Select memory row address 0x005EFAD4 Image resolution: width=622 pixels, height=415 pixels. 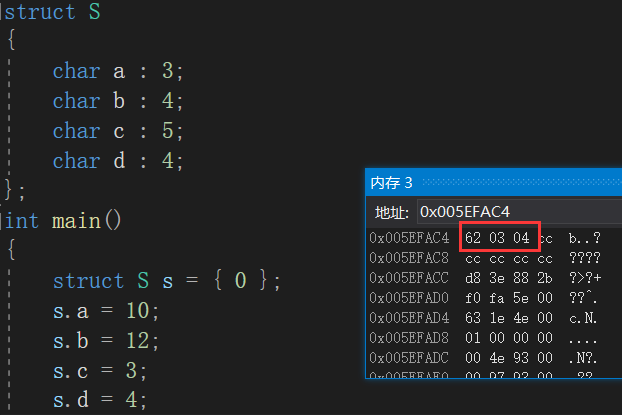coord(409,318)
